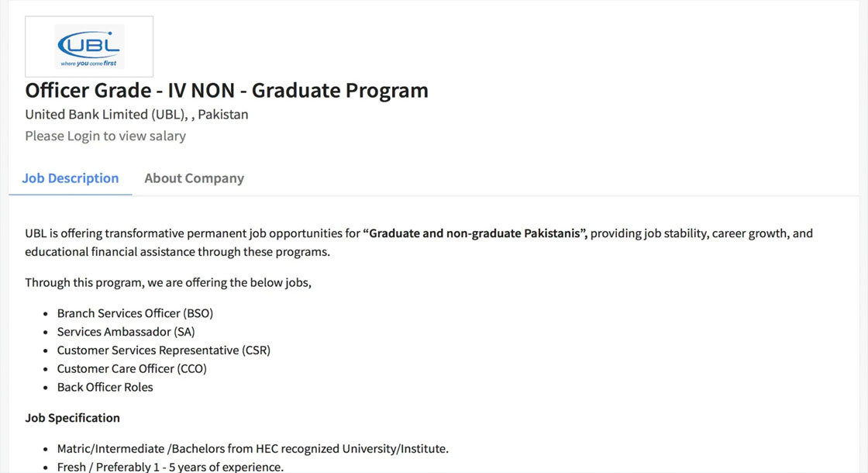Click the Job Specification heading
Viewport: 868px width, 473px height.
[x=72, y=418]
